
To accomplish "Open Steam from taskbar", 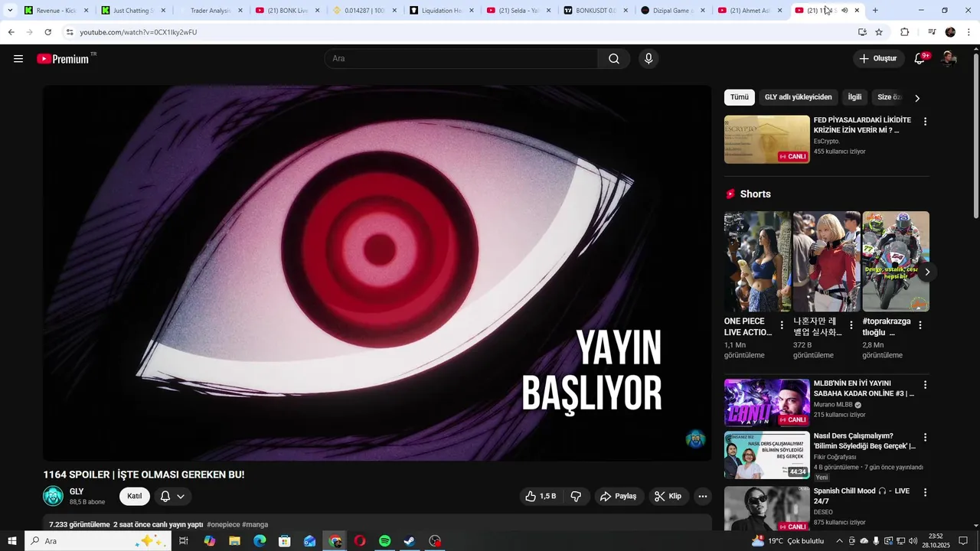I will click(x=410, y=541).
